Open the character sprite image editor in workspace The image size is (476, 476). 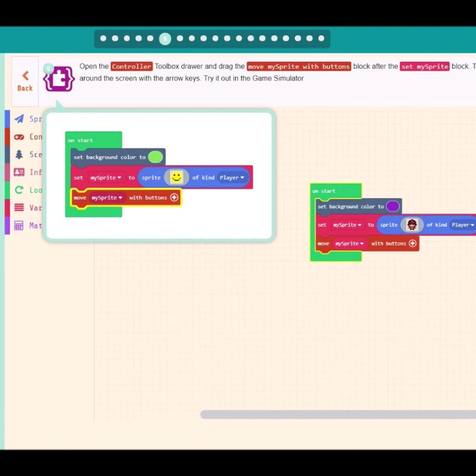click(x=412, y=225)
